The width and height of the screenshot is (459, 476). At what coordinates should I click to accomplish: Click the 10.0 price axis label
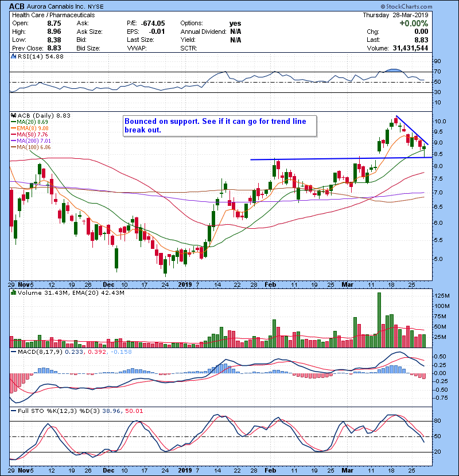pyautogui.click(x=440, y=122)
